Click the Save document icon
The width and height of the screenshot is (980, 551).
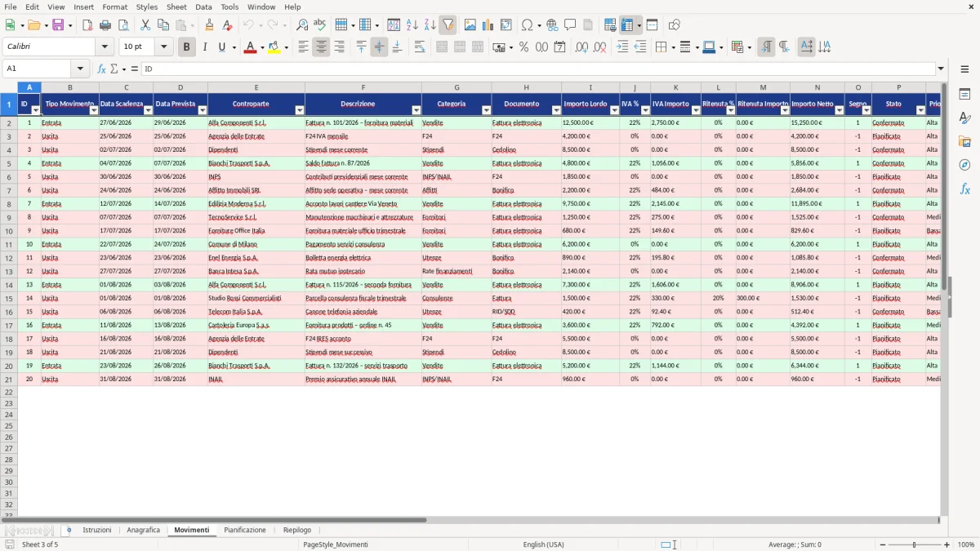pyautogui.click(x=57, y=25)
